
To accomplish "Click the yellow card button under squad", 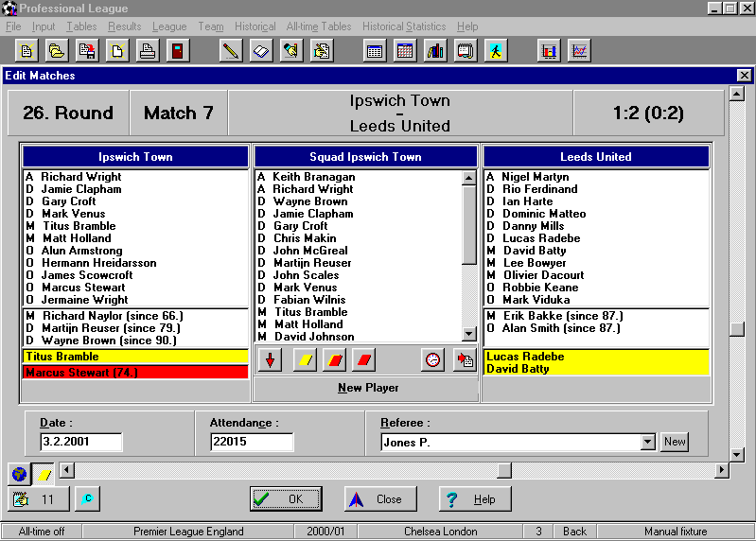I will point(306,359).
